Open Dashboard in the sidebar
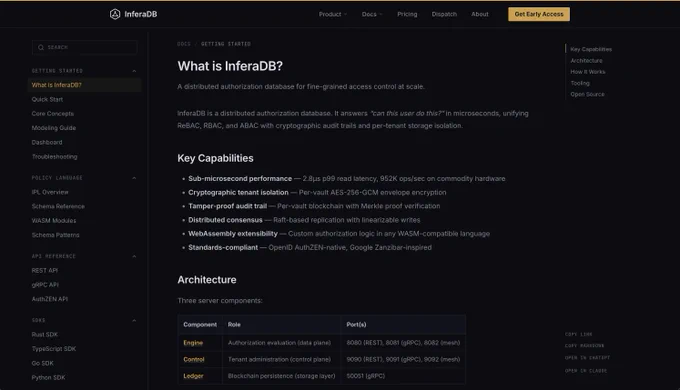 point(47,142)
